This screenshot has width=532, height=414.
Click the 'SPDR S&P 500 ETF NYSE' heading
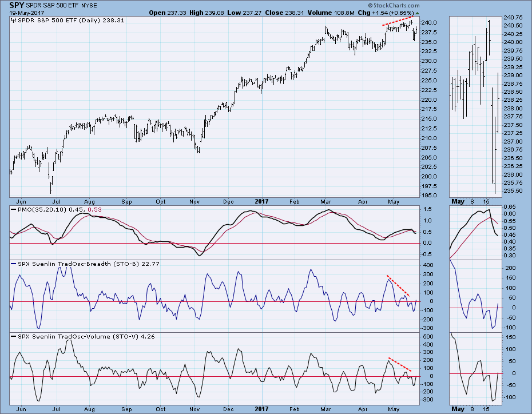coord(61,5)
